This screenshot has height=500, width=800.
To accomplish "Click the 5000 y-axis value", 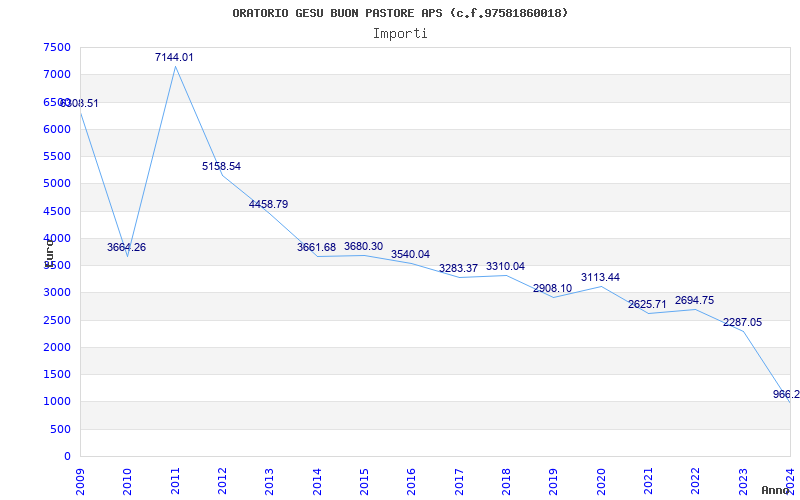I will coord(57,184).
